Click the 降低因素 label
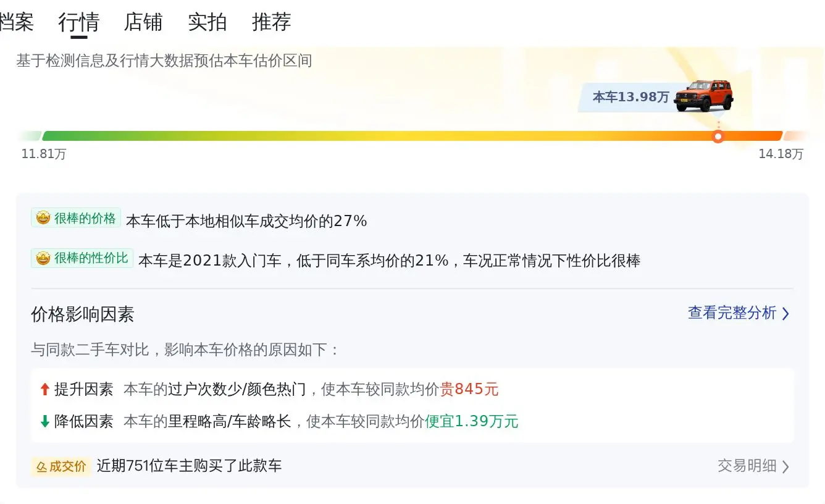Screen dimensions: 825x504 [x=84, y=421]
